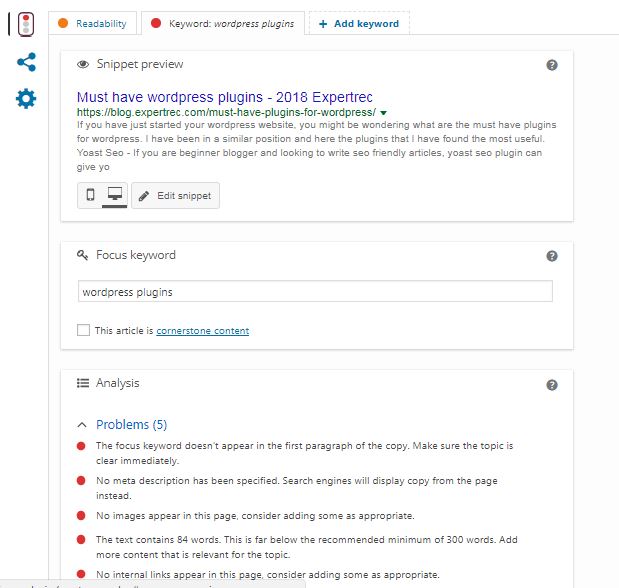Open the social share settings tab
The image size is (619, 588).
26,62
